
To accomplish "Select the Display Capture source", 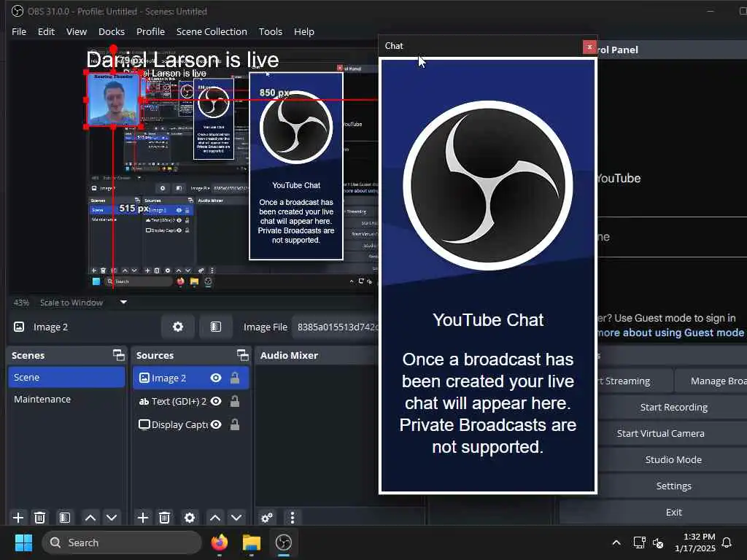I will (x=190, y=424).
